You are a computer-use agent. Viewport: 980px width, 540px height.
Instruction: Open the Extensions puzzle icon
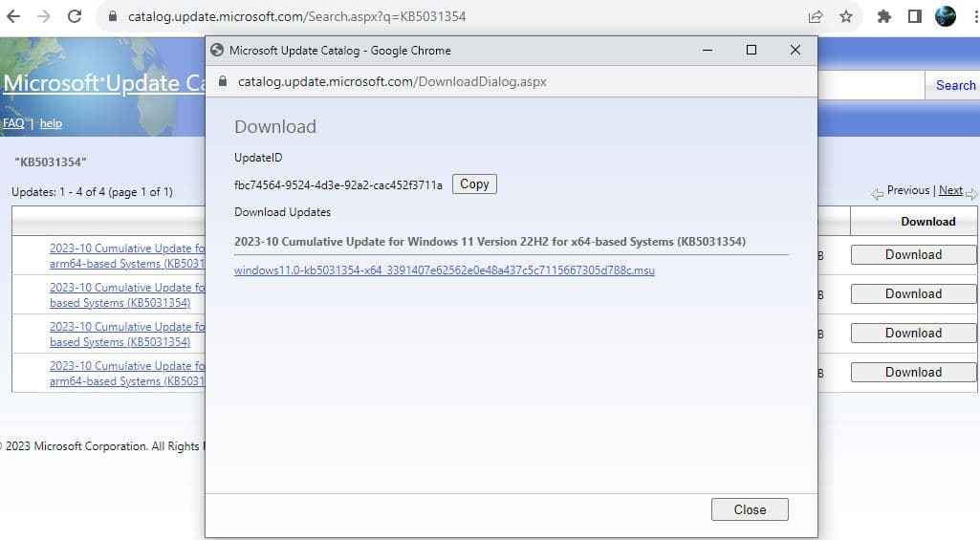tap(883, 17)
